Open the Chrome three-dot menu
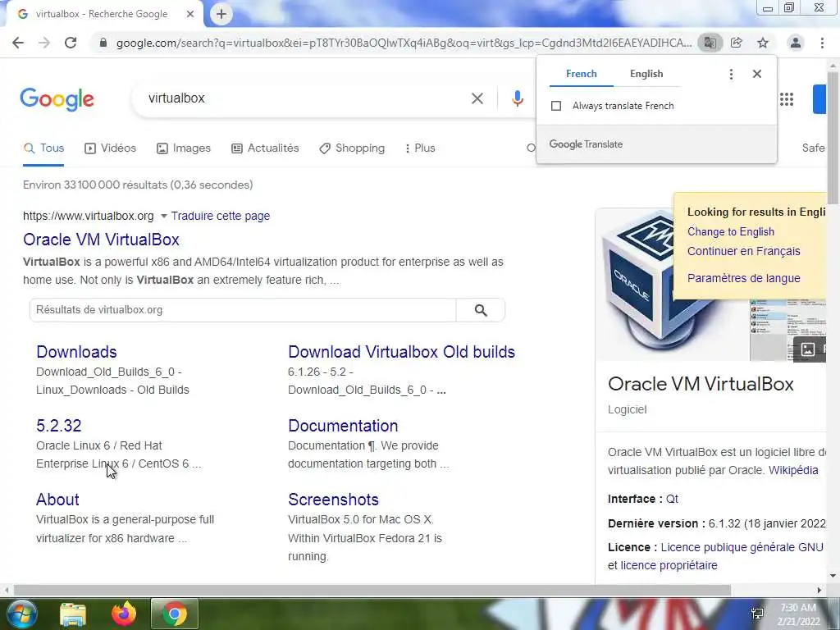 (822, 43)
